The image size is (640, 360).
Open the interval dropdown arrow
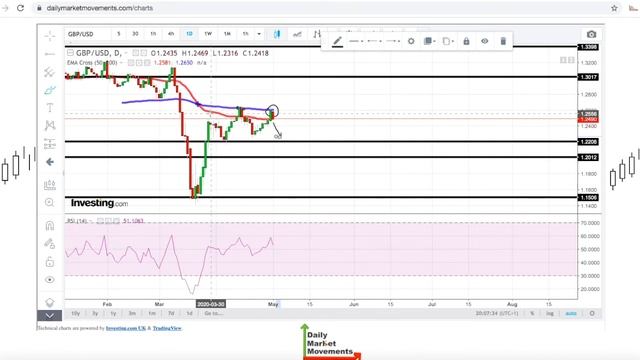coord(259,34)
